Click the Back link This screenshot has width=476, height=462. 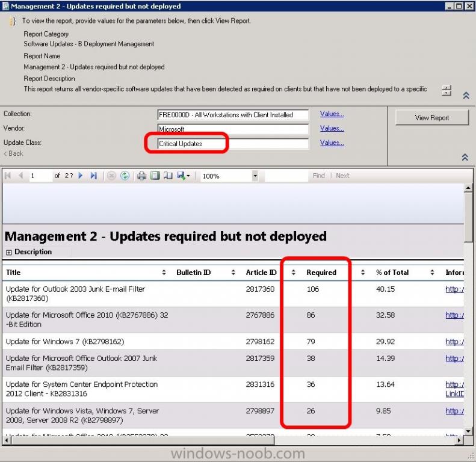(13, 153)
